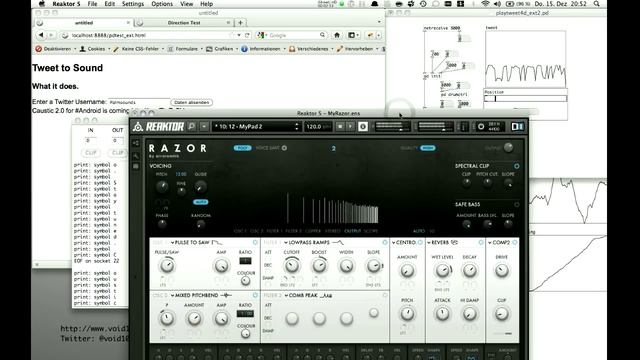
Task: Click the home icon in the browser
Action: point(337,35)
